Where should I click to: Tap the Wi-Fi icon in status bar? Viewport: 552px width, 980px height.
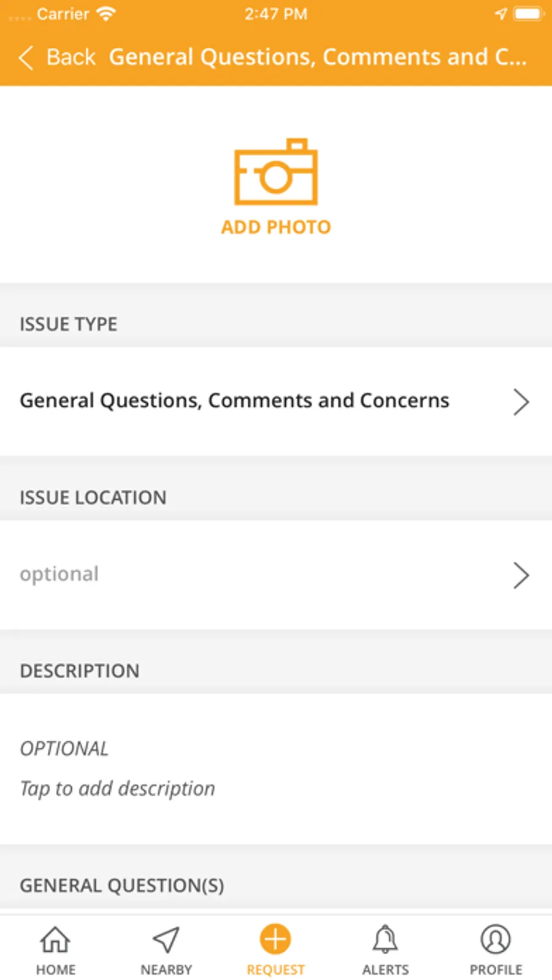[x=107, y=13]
